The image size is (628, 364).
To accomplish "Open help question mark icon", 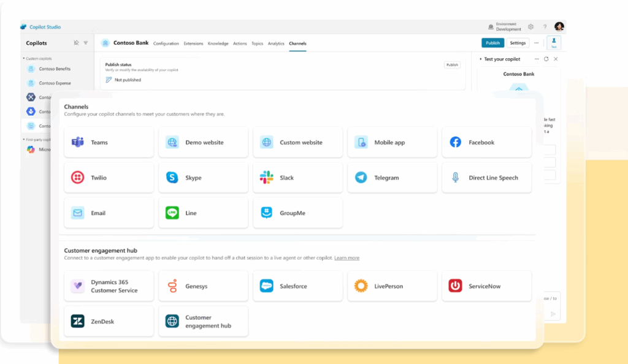I will pyautogui.click(x=545, y=27).
